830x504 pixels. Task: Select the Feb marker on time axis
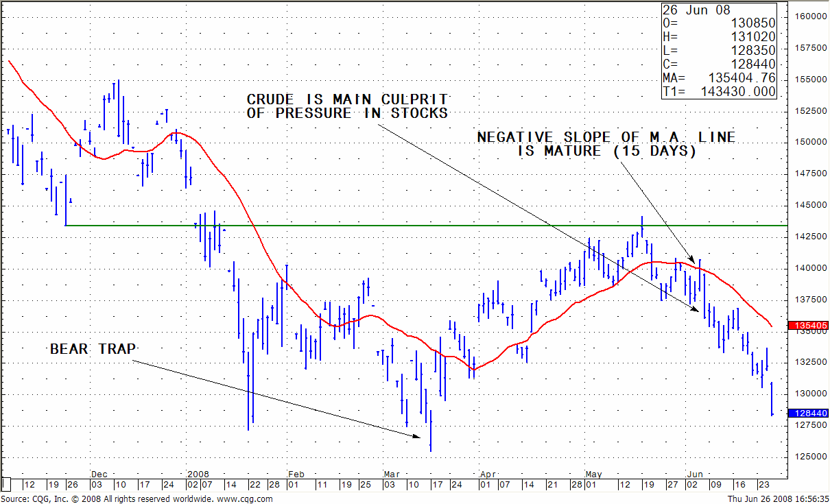296,474
